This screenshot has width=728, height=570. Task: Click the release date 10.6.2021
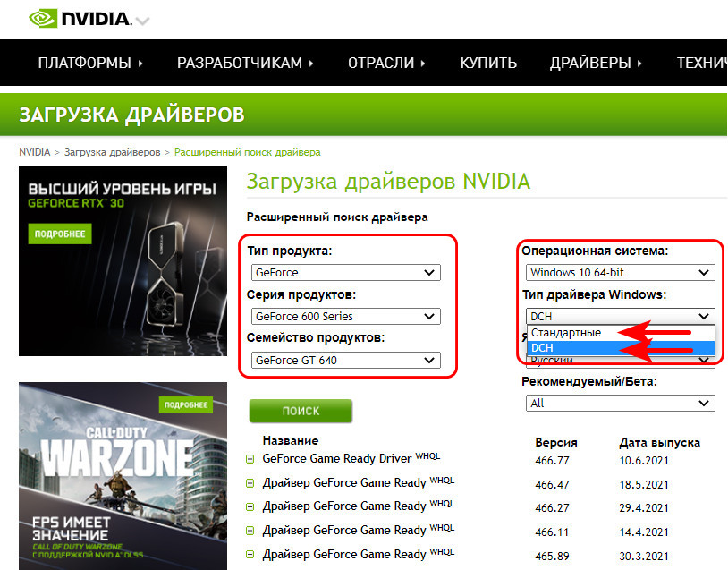coord(644,460)
